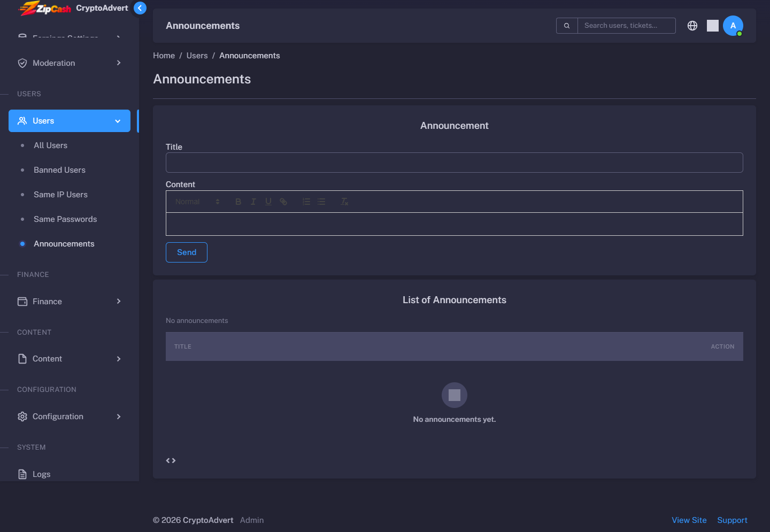Toggle underline formatting in the Content editor
The image size is (770, 532).
coord(268,202)
